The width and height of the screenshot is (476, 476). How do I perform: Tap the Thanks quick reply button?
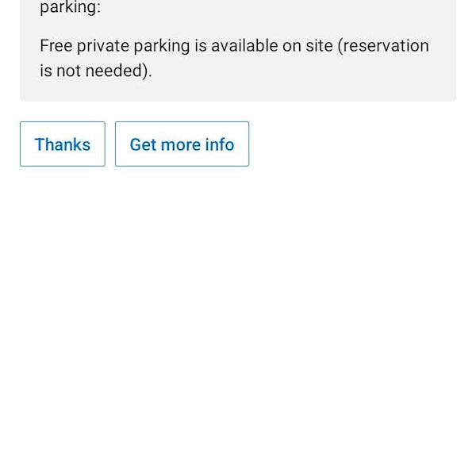[63, 144]
